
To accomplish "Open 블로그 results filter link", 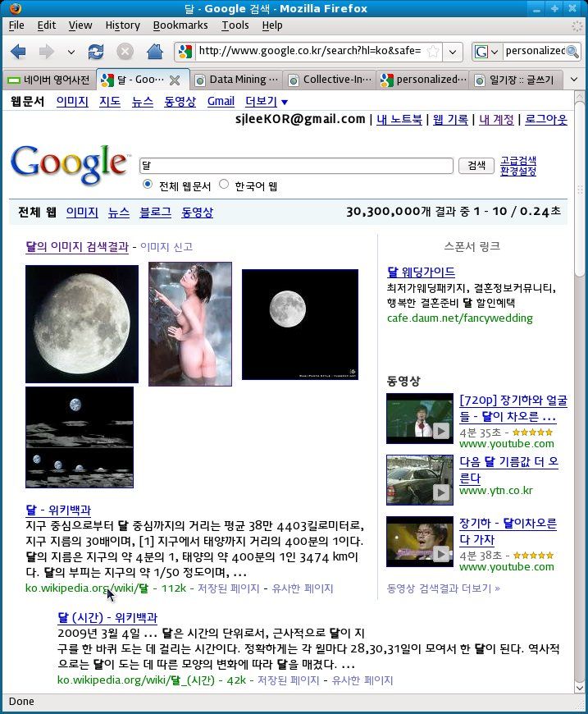I will click(155, 213).
